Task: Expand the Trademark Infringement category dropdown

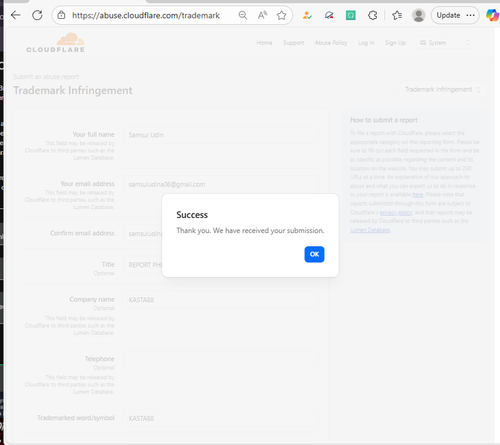Action: click(442, 89)
